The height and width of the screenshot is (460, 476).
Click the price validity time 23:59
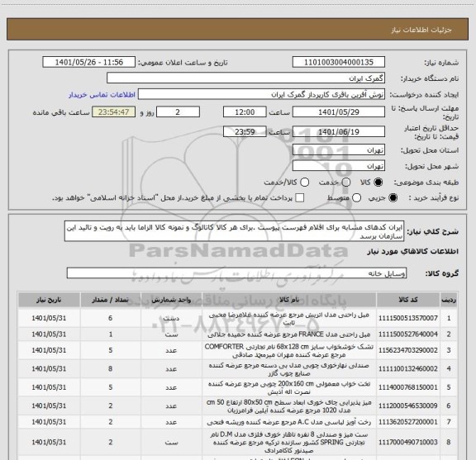(x=245, y=131)
